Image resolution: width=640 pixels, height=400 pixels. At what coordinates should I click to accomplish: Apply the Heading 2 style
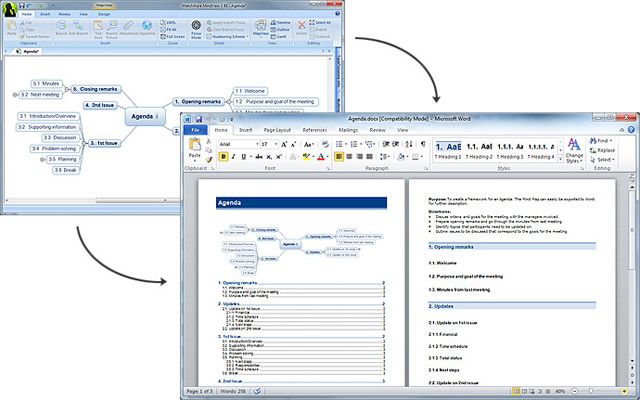click(479, 150)
